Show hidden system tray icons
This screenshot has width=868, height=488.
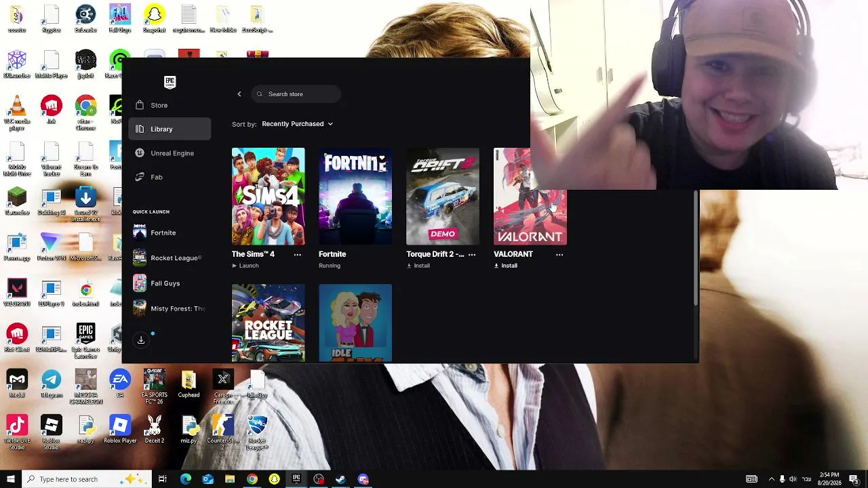pos(771,479)
